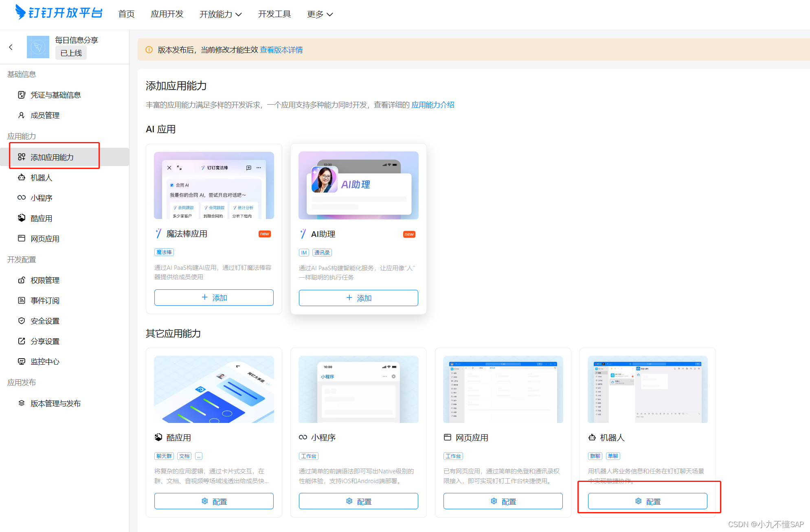This screenshot has height=532, width=810.
Task: Click the 魔法棒 tag label
Action: point(164,252)
